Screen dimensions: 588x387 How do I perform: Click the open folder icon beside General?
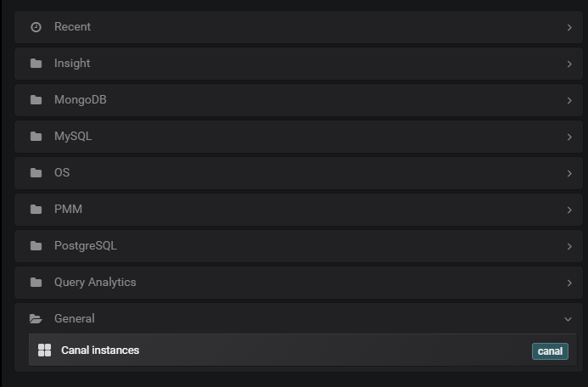point(36,319)
